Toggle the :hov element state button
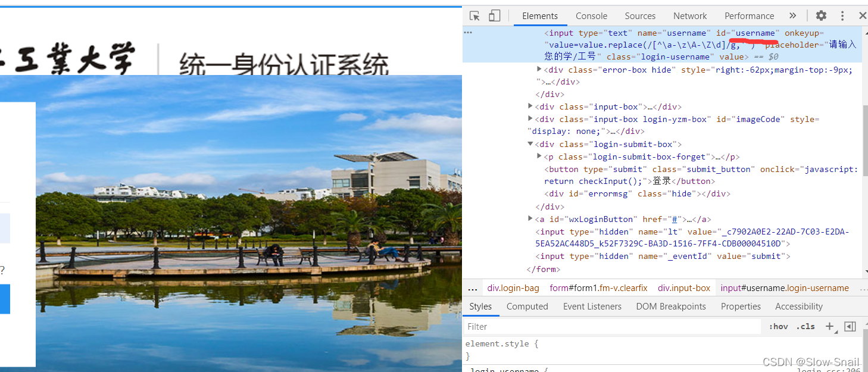 (x=778, y=327)
